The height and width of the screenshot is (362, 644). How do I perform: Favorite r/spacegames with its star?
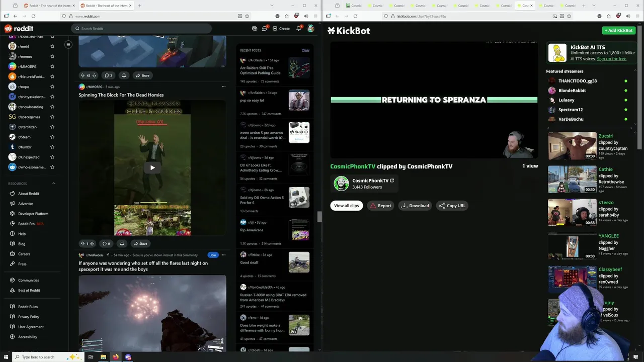[x=52, y=117]
